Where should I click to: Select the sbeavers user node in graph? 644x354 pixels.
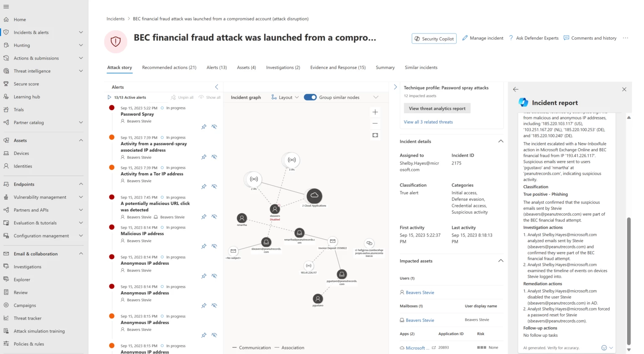coord(275,209)
